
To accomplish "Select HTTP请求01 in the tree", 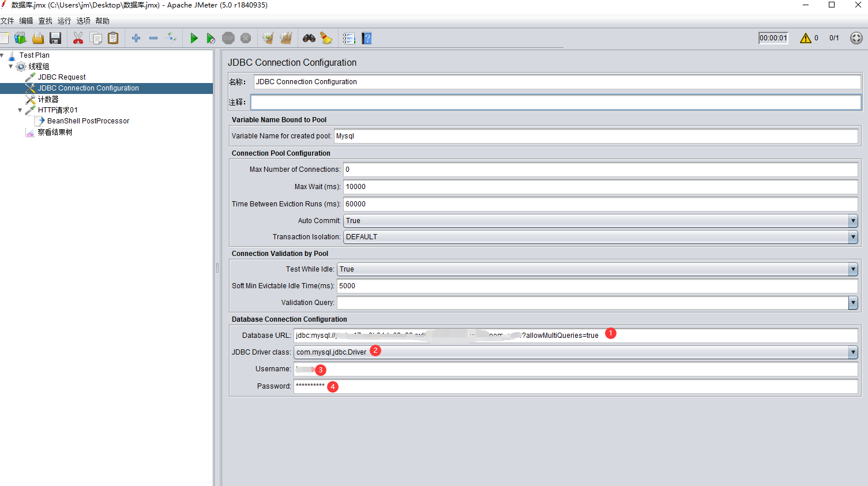I will click(x=58, y=110).
